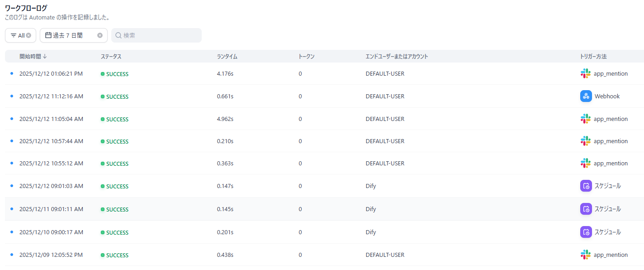644x270 pixels.
Task: Click Slack icon in 01:06:21 PM row
Action: pyautogui.click(x=586, y=73)
